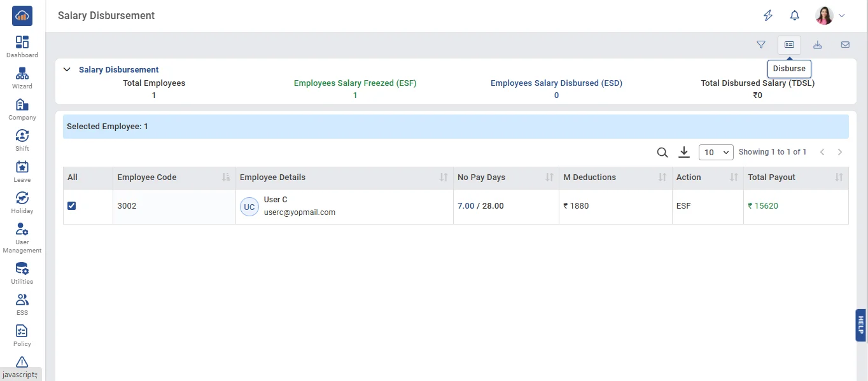The width and height of the screenshot is (868, 381).
Task: Open the page size dropdown showing 10
Action: (716, 153)
